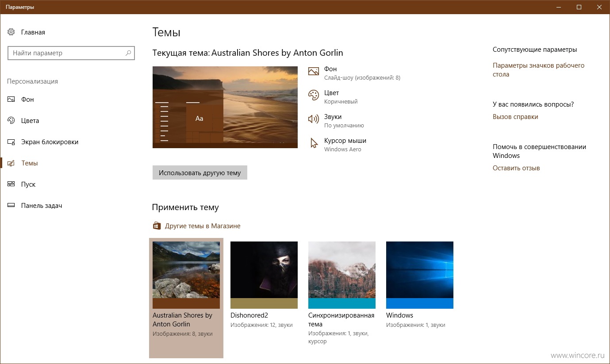The height and width of the screenshot is (364, 610).
Task: Click the Панель задач icon in sidebar
Action: click(11, 206)
